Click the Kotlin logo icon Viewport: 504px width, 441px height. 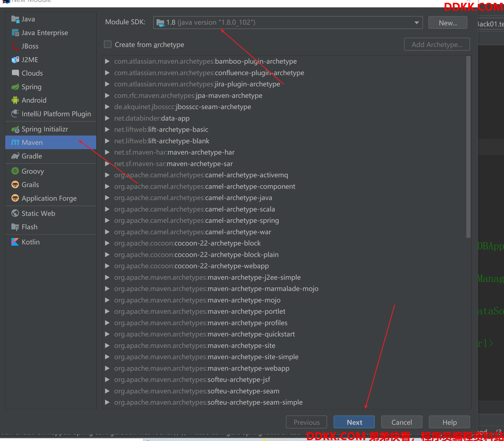click(x=15, y=242)
